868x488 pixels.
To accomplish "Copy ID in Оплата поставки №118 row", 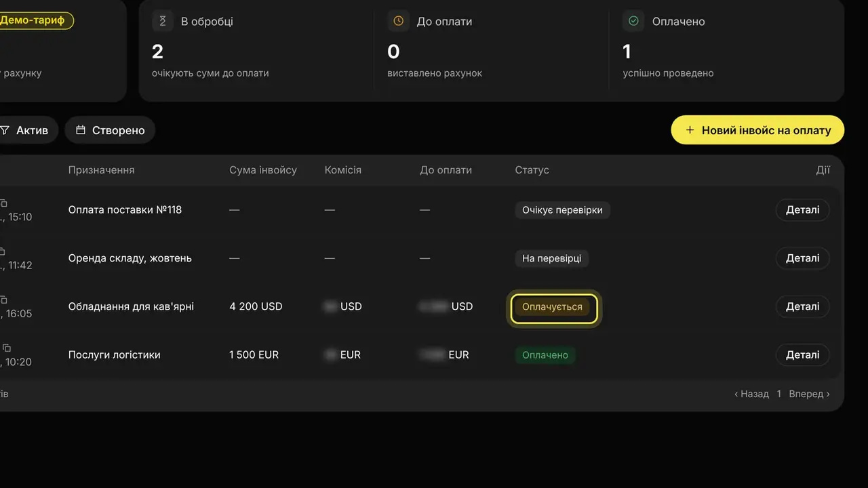I will (x=3, y=203).
